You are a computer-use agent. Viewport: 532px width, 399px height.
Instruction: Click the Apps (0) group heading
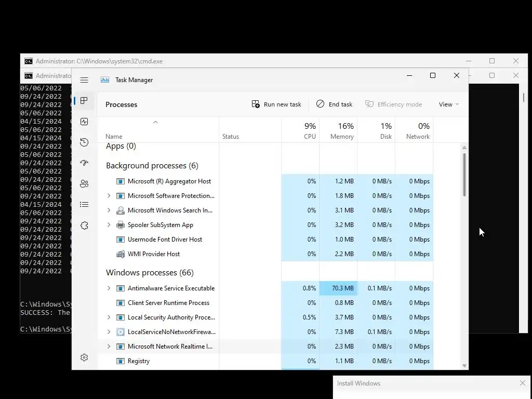click(121, 146)
